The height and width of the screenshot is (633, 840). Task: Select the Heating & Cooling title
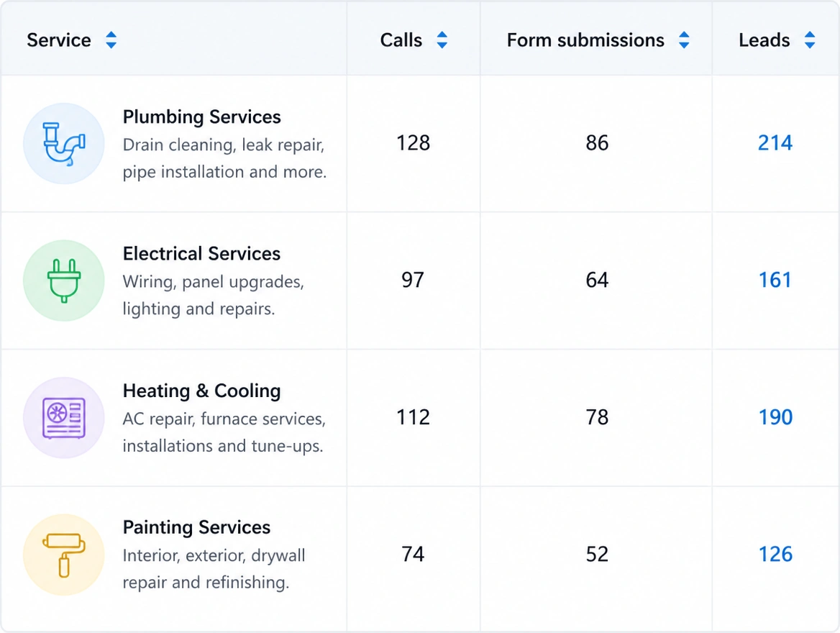coord(201,391)
